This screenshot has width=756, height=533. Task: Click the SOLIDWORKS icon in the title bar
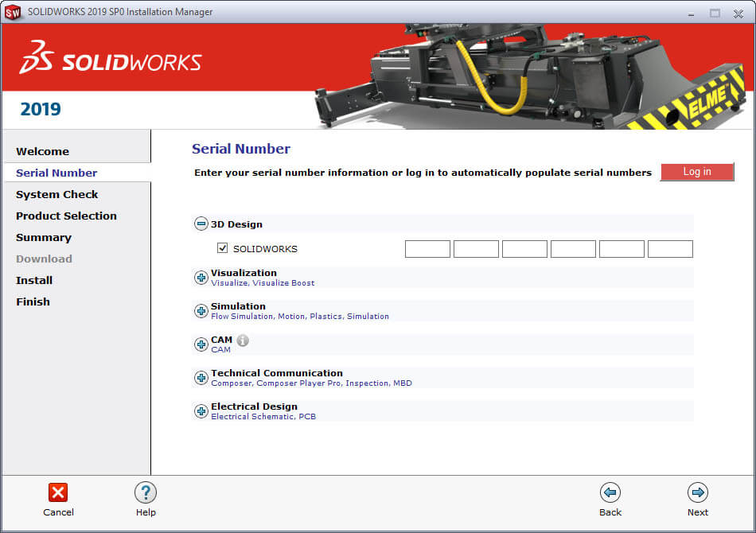pyautogui.click(x=12, y=11)
